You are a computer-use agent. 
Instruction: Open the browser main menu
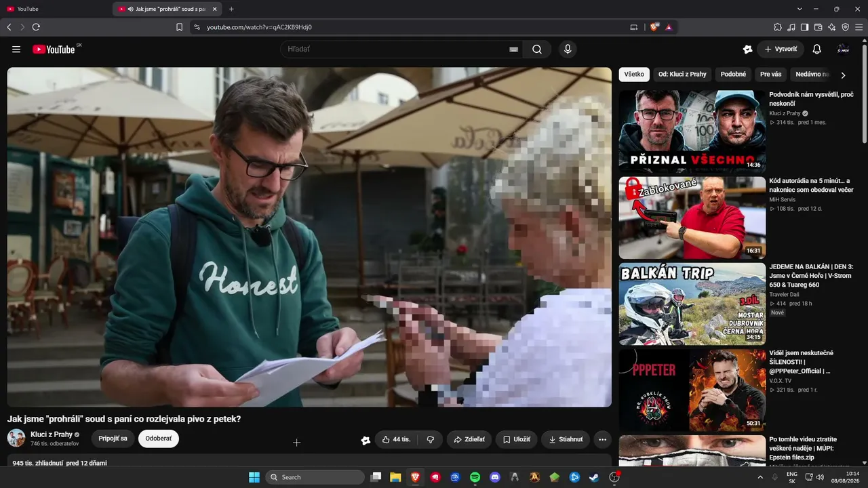click(x=859, y=27)
